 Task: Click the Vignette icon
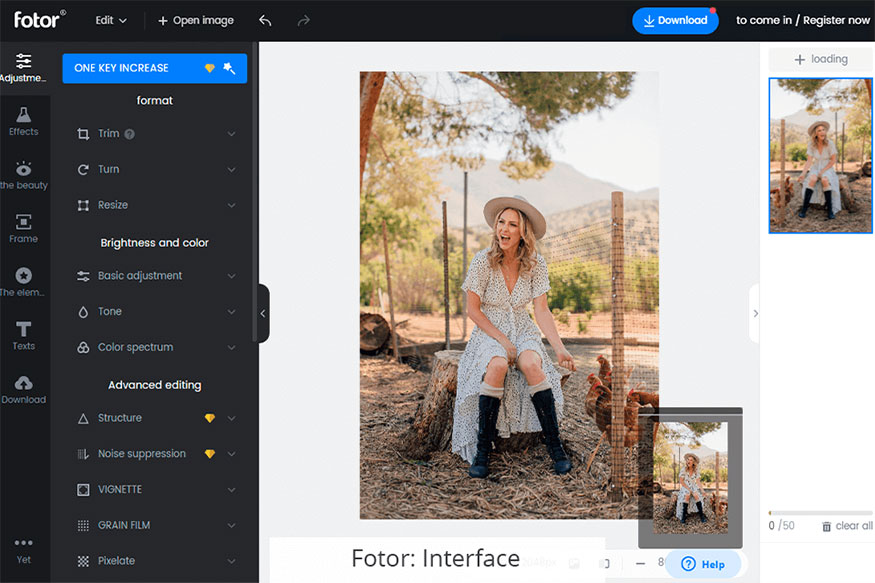(x=83, y=490)
